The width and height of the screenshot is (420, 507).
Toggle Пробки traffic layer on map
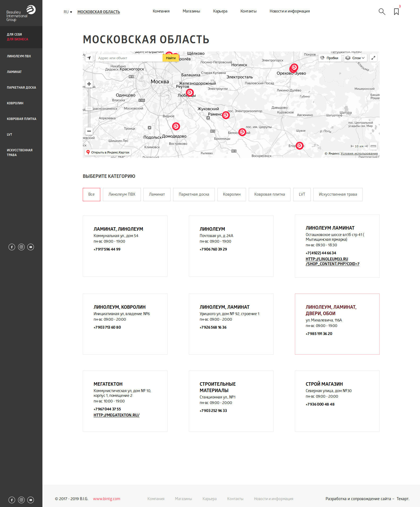(330, 58)
